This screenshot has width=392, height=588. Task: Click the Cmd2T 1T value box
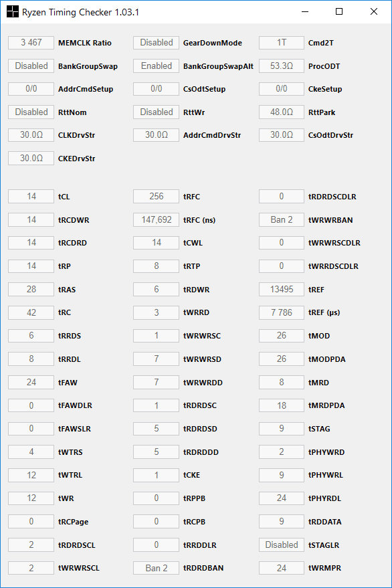pyautogui.click(x=282, y=43)
